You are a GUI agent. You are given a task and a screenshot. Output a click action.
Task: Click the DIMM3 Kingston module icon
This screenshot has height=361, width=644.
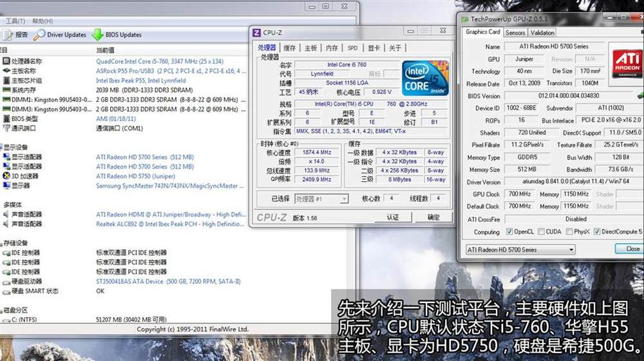click(x=6, y=109)
